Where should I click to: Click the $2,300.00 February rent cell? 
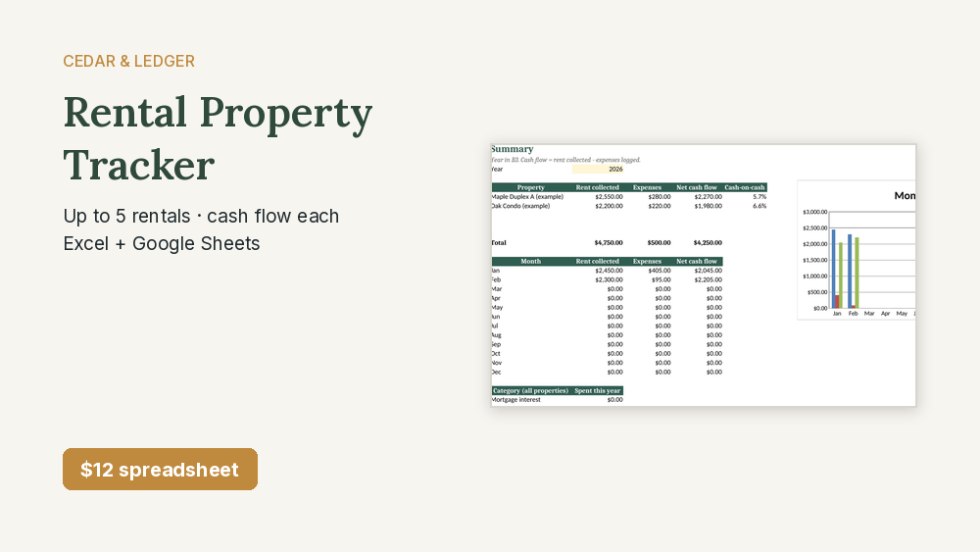pyautogui.click(x=609, y=279)
